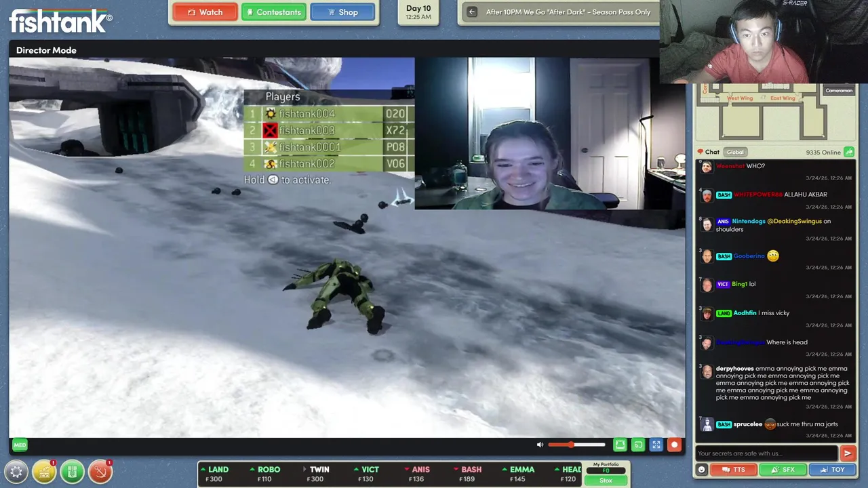Click East Wing on the house map
This screenshot has width=868, height=488.
(783, 98)
